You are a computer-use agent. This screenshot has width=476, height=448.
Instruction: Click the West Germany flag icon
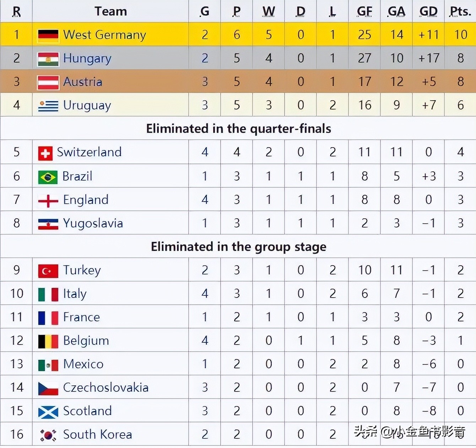pyautogui.click(x=48, y=35)
